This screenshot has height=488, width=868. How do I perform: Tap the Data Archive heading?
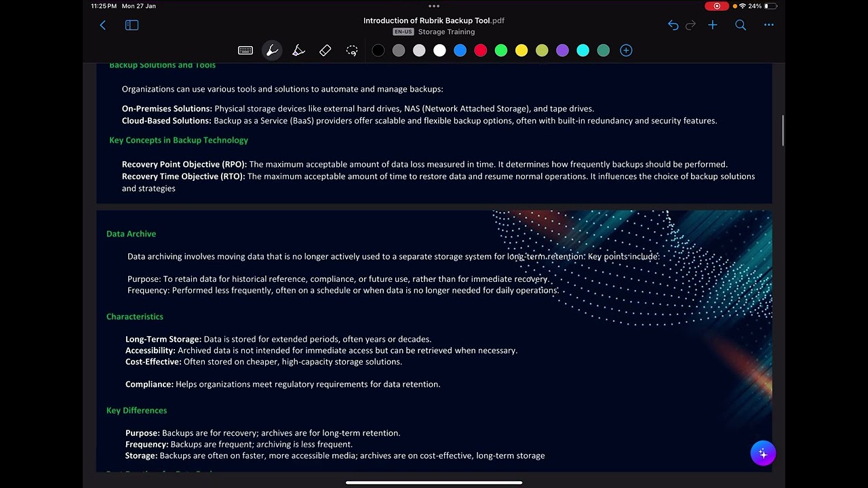[131, 234]
